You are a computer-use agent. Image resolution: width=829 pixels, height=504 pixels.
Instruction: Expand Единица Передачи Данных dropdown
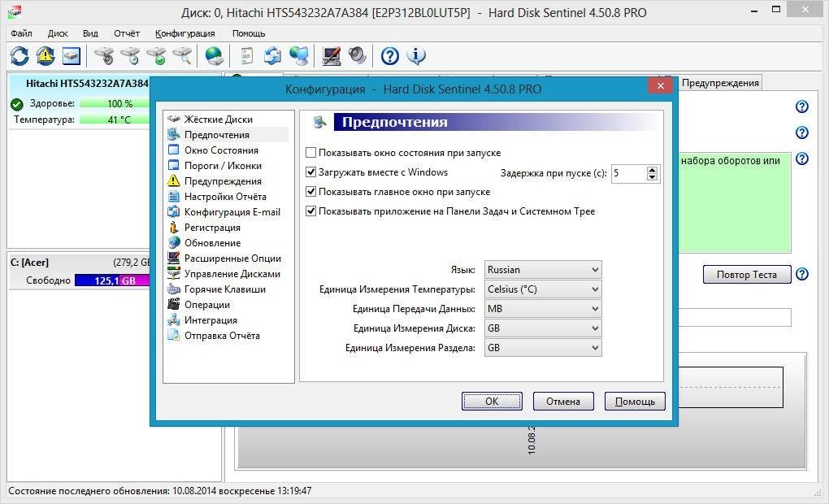[x=543, y=309]
